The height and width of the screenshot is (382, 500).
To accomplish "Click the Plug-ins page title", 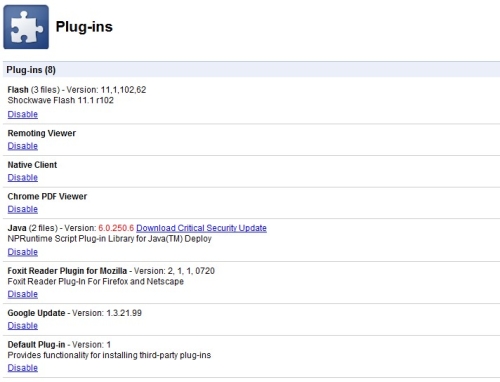I will (x=84, y=27).
